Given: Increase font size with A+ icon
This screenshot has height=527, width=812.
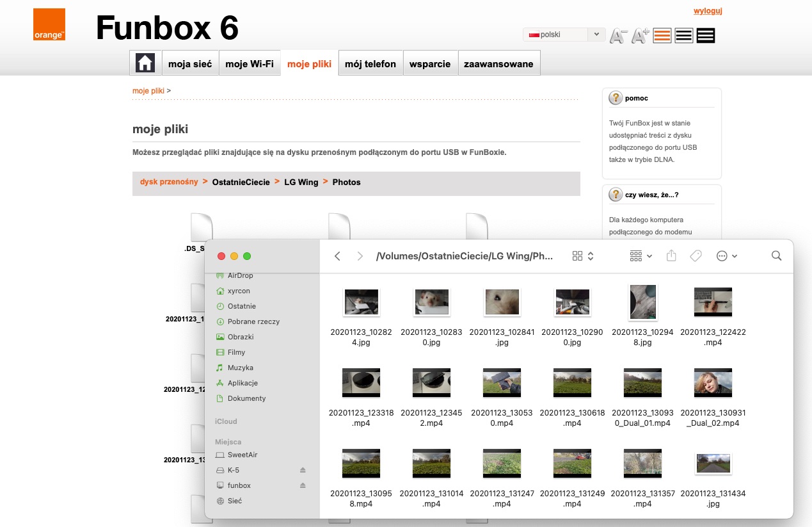Looking at the screenshot, I should pos(641,36).
